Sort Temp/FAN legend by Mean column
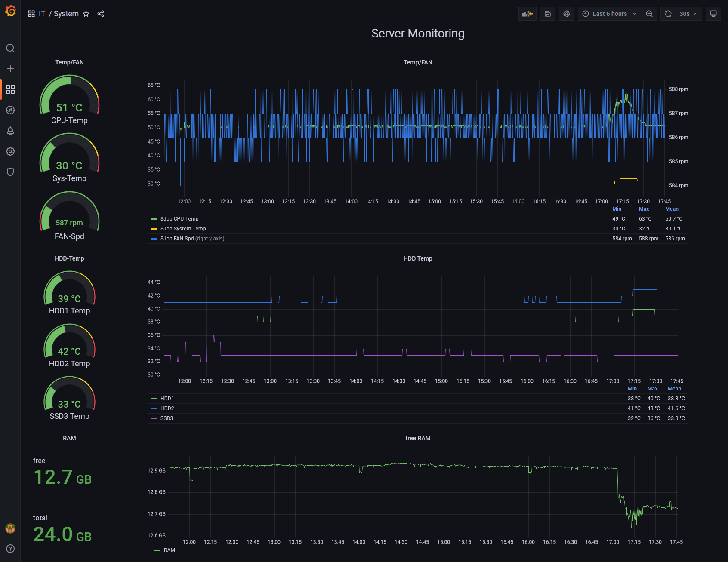The width and height of the screenshot is (728, 562). [x=672, y=209]
